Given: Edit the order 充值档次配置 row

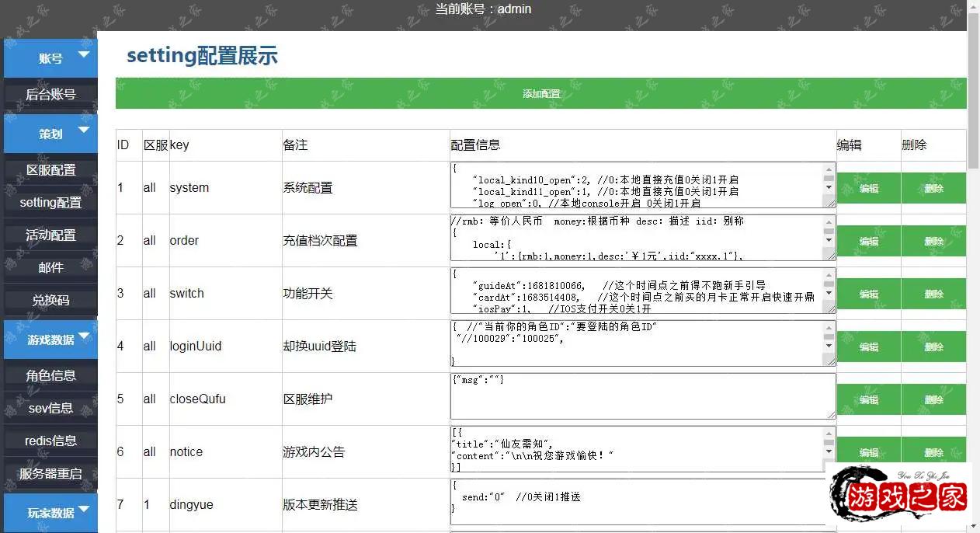Looking at the screenshot, I should click(x=868, y=241).
